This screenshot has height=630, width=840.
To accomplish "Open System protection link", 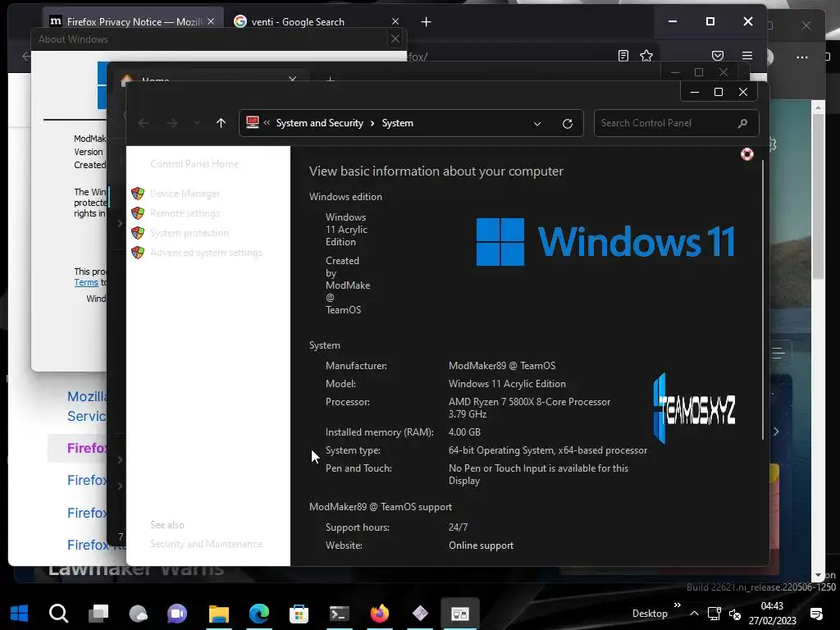I will coord(189,233).
